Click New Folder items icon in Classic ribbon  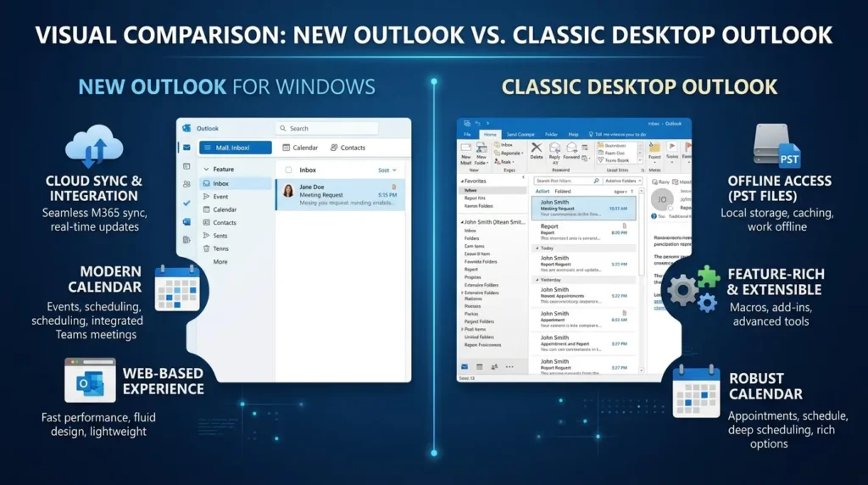pos(481,148)
